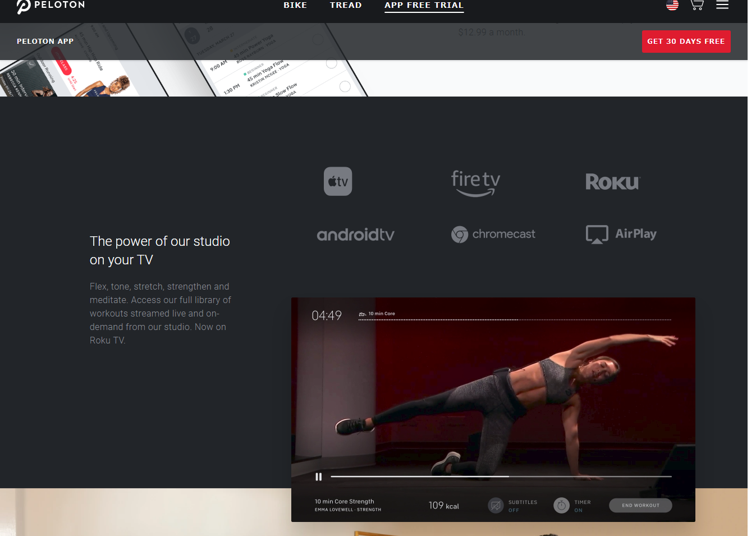Screen dimensions: 756x536
Task: Click the 10 min Core timeline label
Action: [382, 314]
